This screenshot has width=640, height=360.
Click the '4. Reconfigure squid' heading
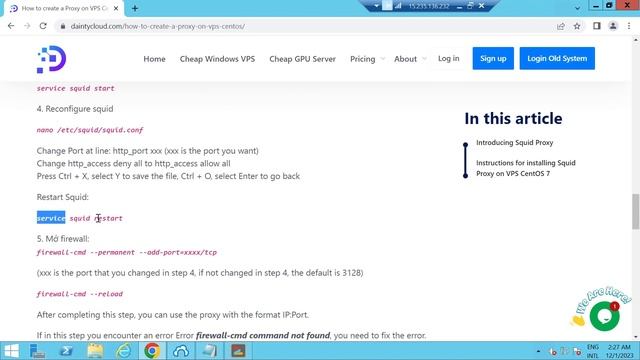[x=75, y=109]
